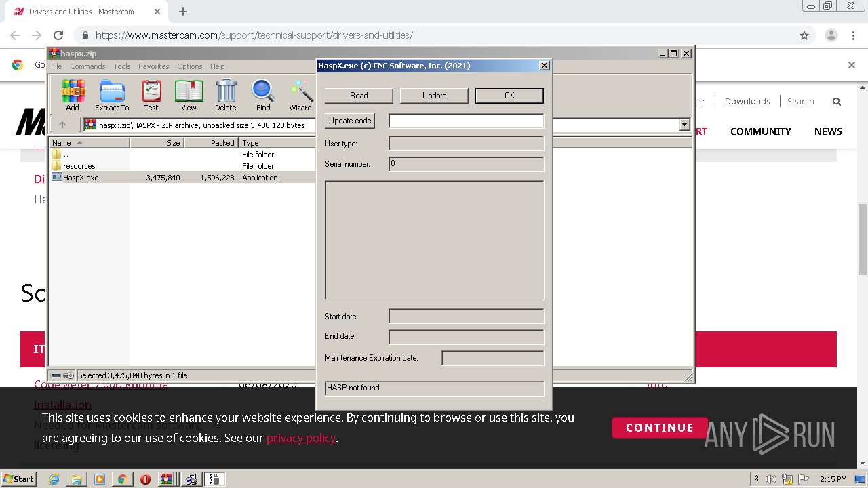Go back in Chrome
The height and width of the screenshot is (488, 868).
15,35
